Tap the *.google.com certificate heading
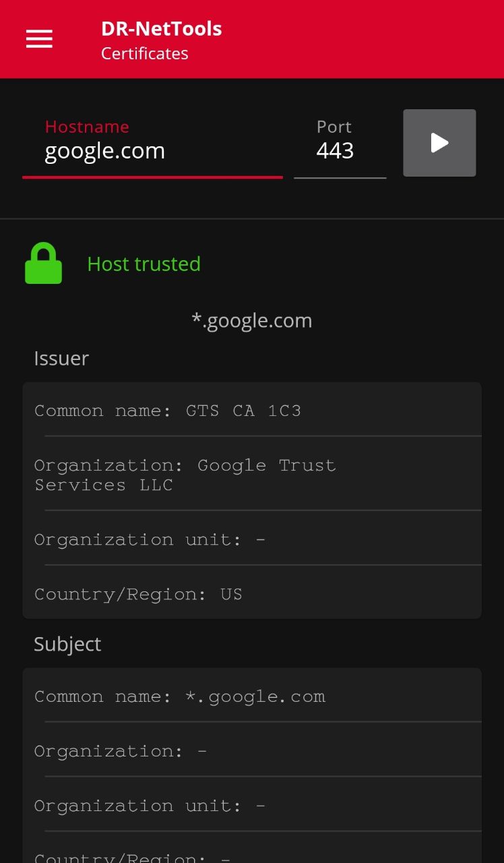Image resolution: width=504 pixels, height=863 pixels. pyautogui.click(x=252, y=320)
